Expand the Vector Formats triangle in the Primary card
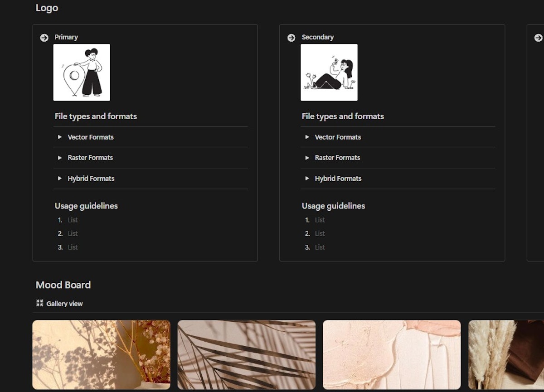The width and height of the screenshot is (544, 392). tap(59, 137)
